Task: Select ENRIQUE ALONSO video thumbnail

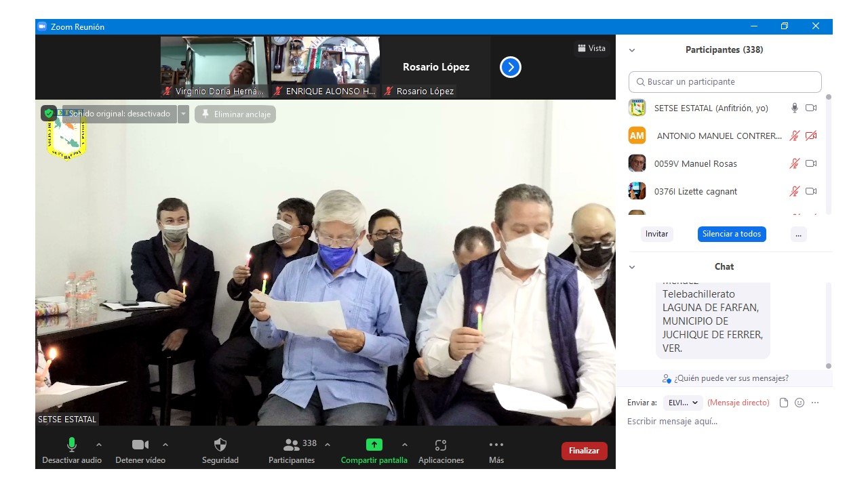Action: coord(325,67)
